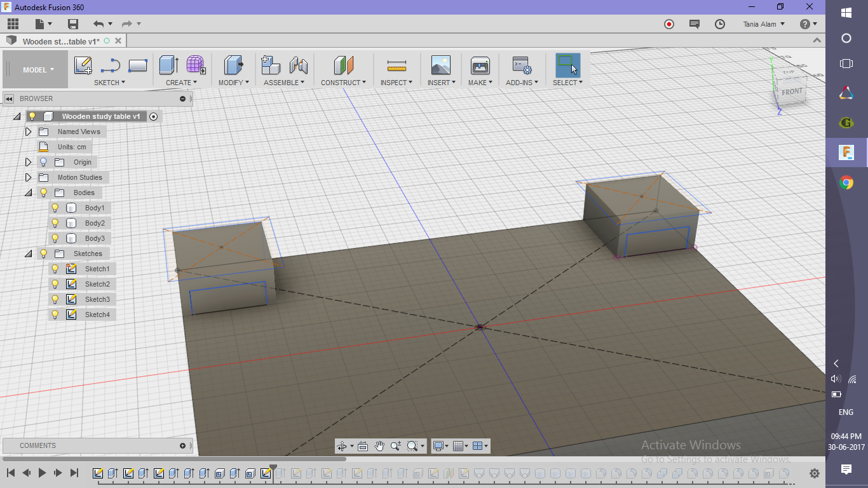Select the New Component assemble tool

point(271,65)
